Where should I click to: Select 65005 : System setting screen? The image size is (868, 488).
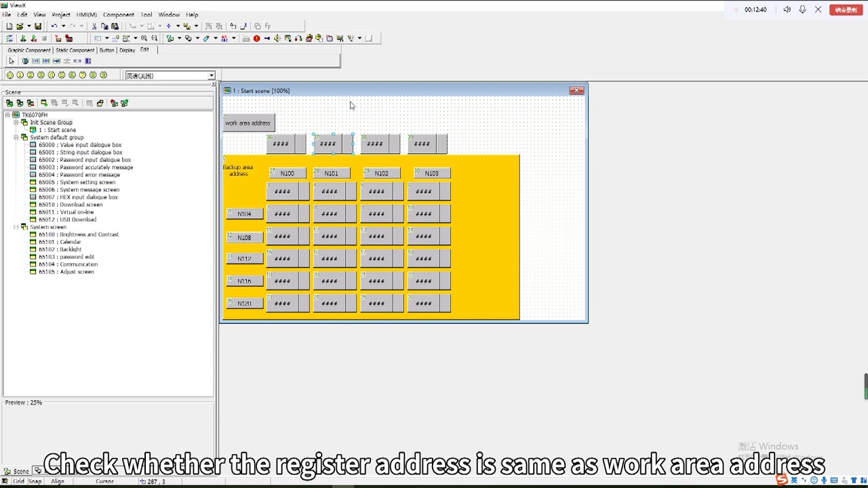(77, 182)
